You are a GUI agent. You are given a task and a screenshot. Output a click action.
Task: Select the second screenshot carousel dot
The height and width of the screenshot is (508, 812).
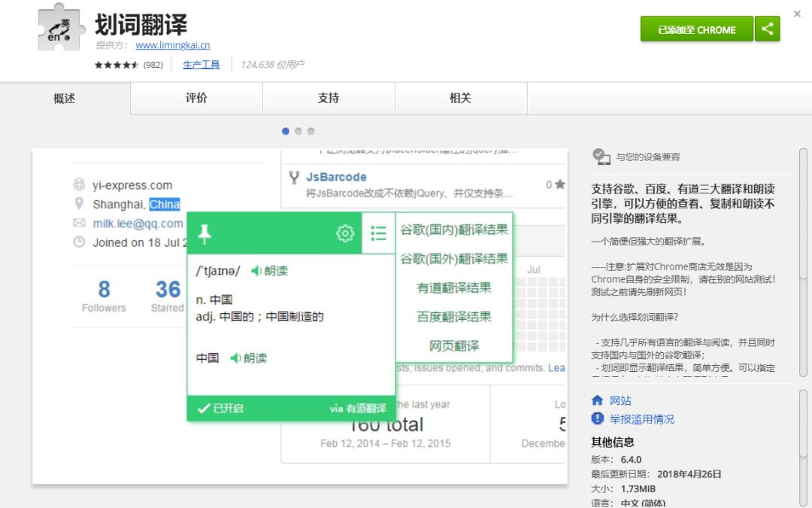[298, 131]
